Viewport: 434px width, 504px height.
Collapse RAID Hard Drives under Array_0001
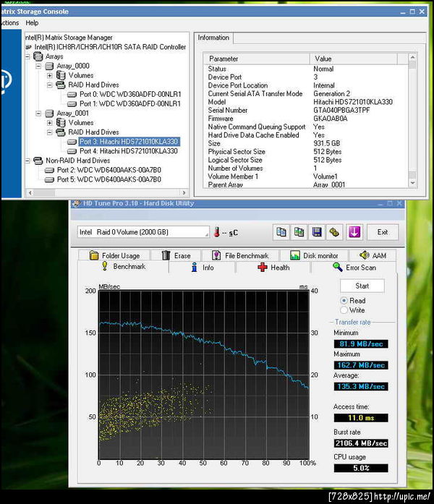click(49, 132)
